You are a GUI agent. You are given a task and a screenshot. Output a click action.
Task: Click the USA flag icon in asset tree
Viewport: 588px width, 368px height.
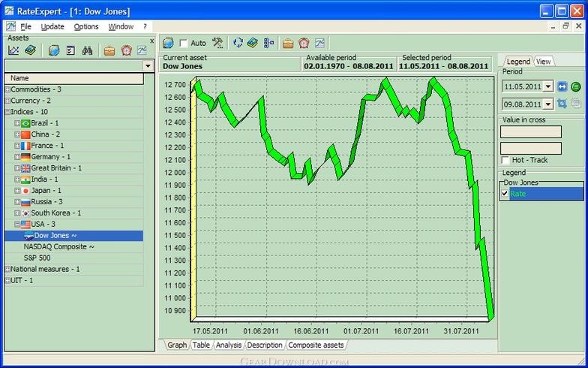25,225
